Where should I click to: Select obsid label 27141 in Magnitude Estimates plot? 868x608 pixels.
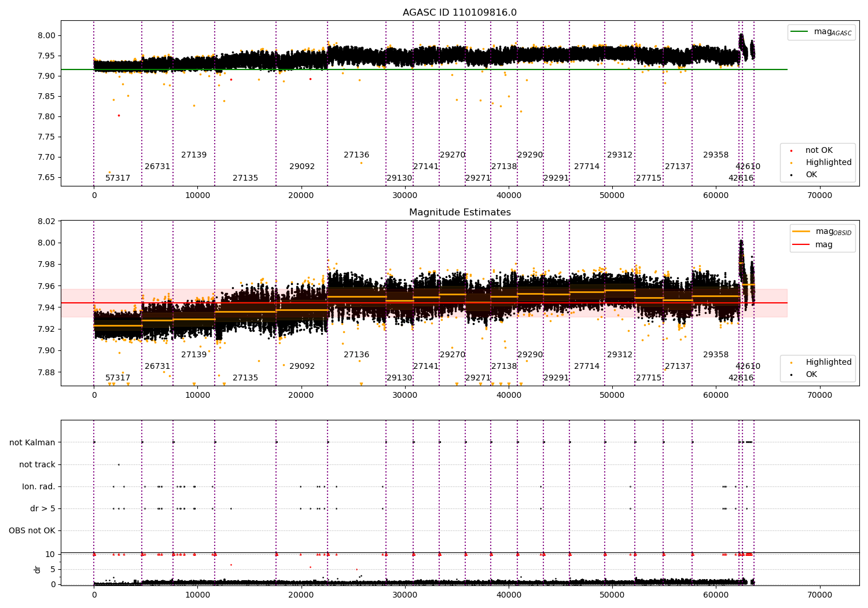tap(426, 367)
